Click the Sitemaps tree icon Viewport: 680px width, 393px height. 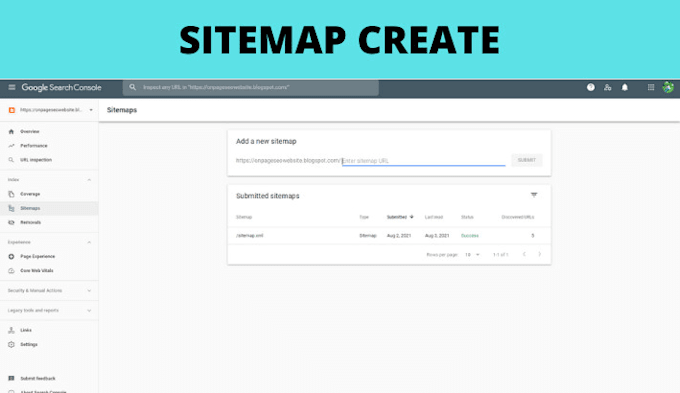tap(11, 208)
